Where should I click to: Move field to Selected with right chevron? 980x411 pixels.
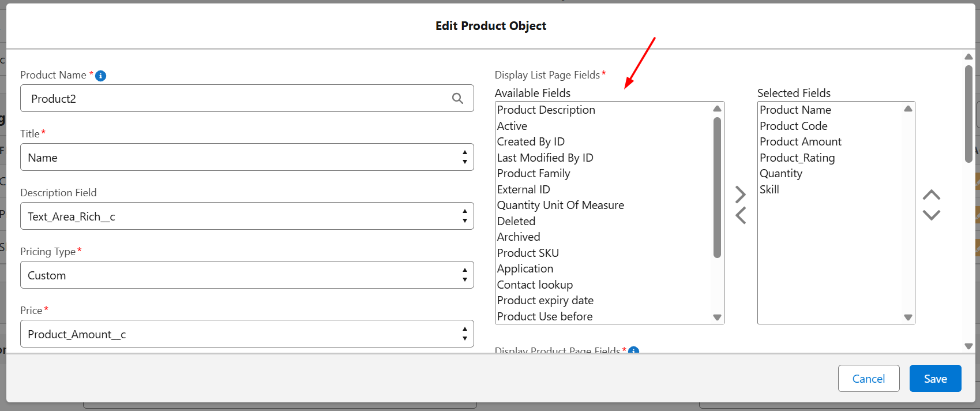[741, 195]
